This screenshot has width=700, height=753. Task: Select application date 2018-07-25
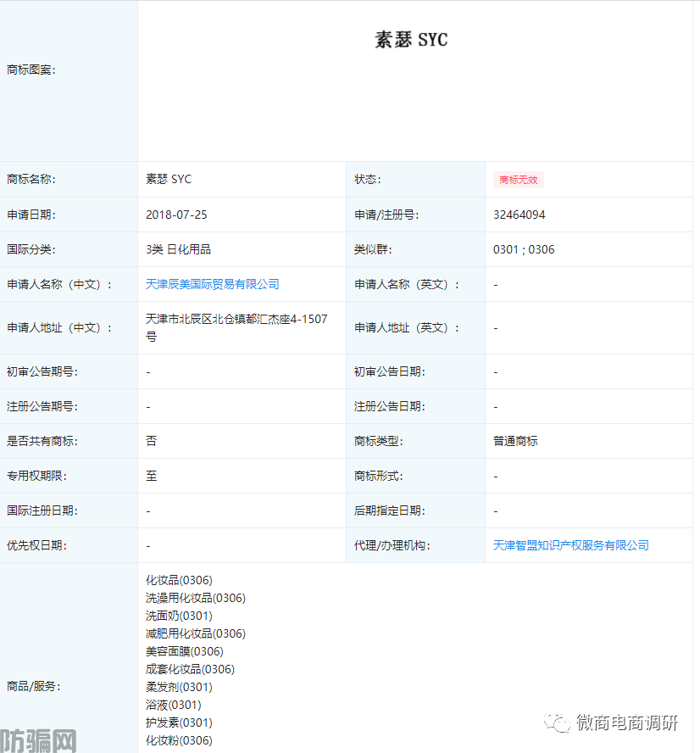click(176, 215)
